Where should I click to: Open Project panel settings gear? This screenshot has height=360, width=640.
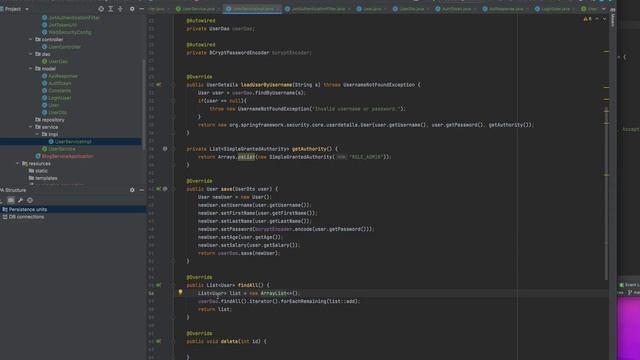point(132,9)
